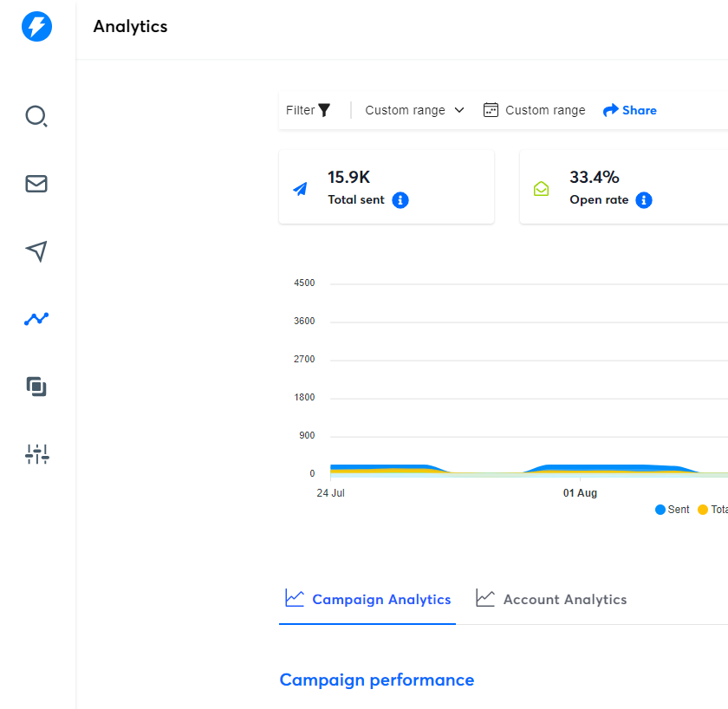728x709 pixels.
Task: Switch to the Account Analytics tab
Action: pyautogui.click(x=551, y=599)
